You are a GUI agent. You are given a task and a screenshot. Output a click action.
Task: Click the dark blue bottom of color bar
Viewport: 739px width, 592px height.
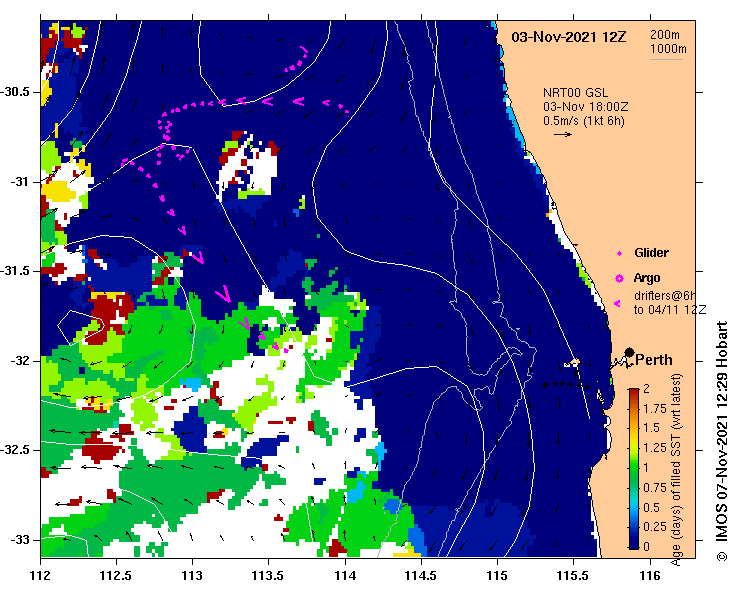click(x=634, y=543)
